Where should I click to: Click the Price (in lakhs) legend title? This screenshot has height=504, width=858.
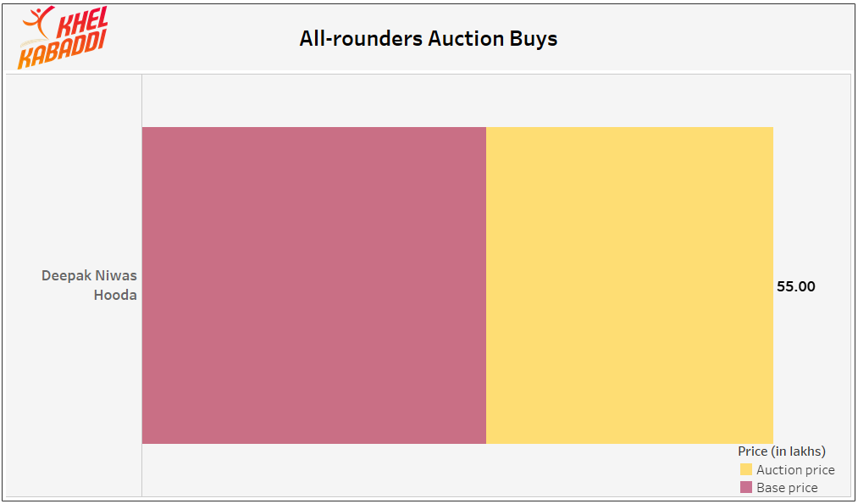(x=782, y=451)
